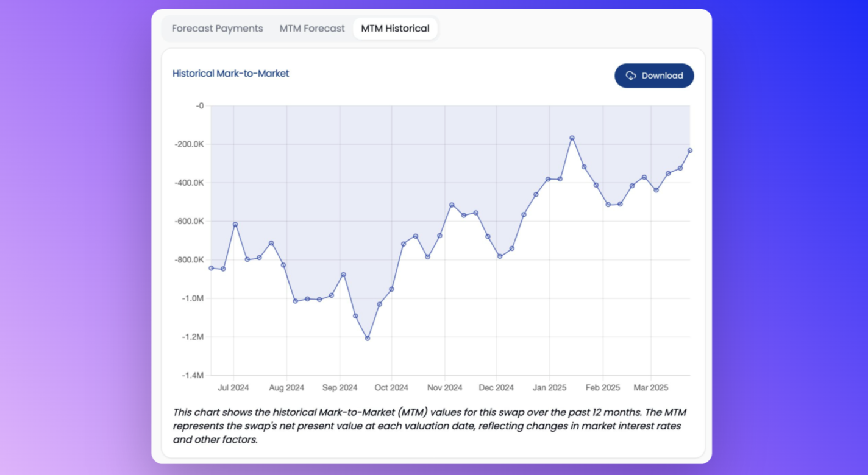
Task: Select the last data point on the chart
Action: (x=690, y=150)
